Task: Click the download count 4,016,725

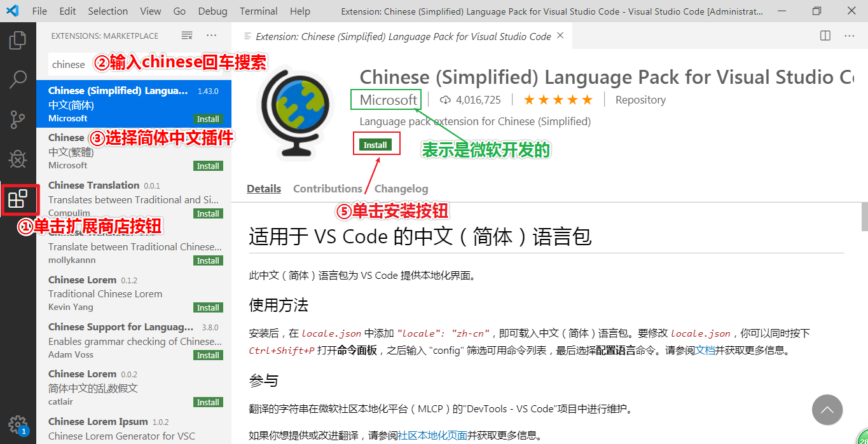Action: [471, 100]
